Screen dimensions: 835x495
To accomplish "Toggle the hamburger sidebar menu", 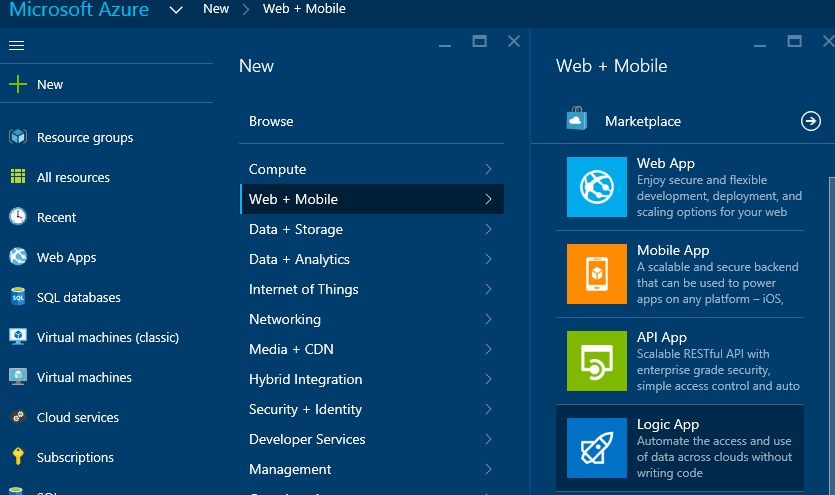I will point(16,46).
